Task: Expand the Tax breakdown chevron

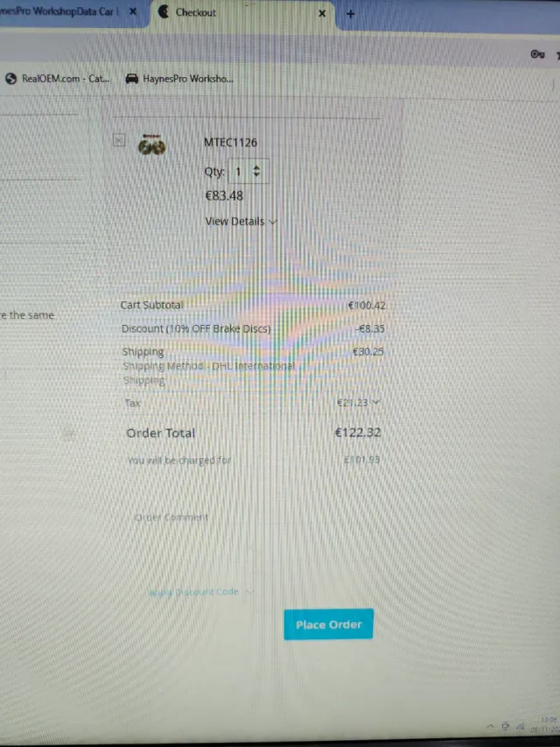Action: tap(375, 402)
